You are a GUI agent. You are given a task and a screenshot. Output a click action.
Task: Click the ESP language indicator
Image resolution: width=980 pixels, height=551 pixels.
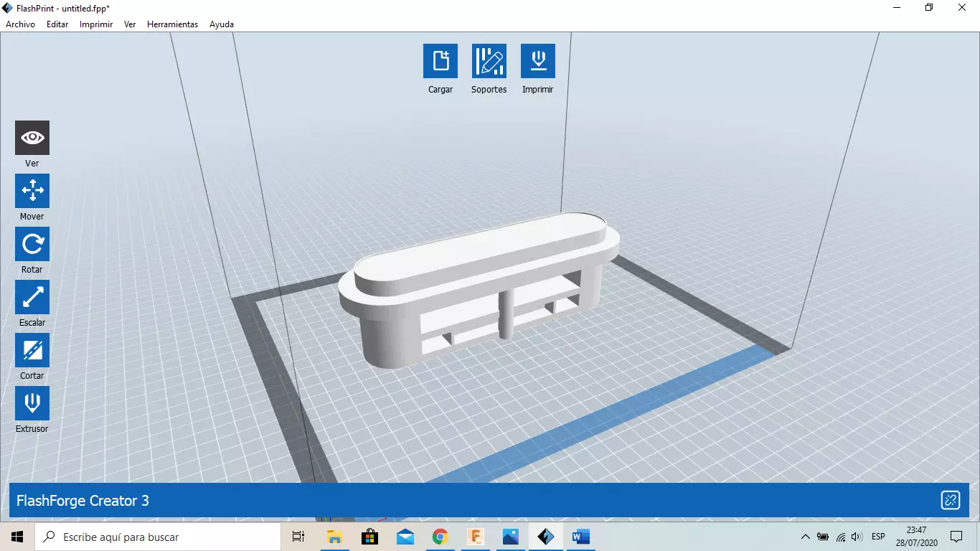pyautogui.click(x=878, y=537)
